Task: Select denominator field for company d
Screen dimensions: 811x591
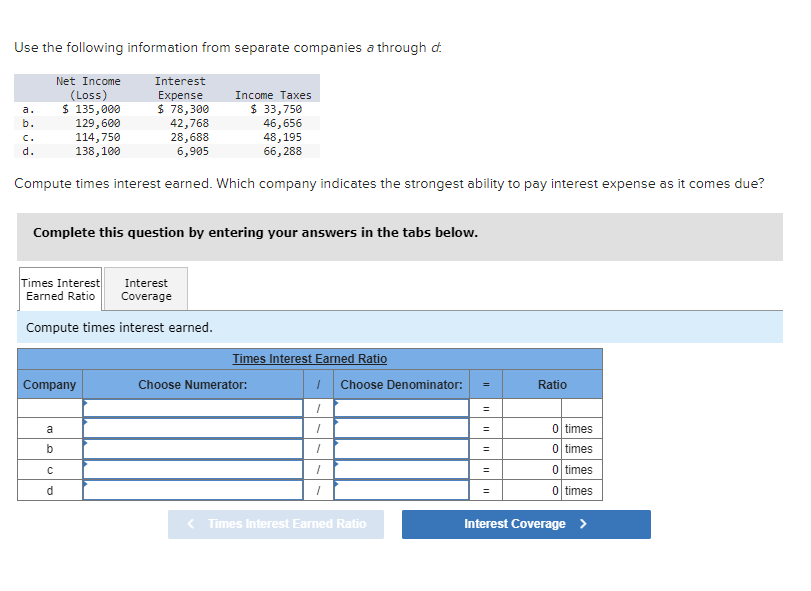Action: (401, 490)
